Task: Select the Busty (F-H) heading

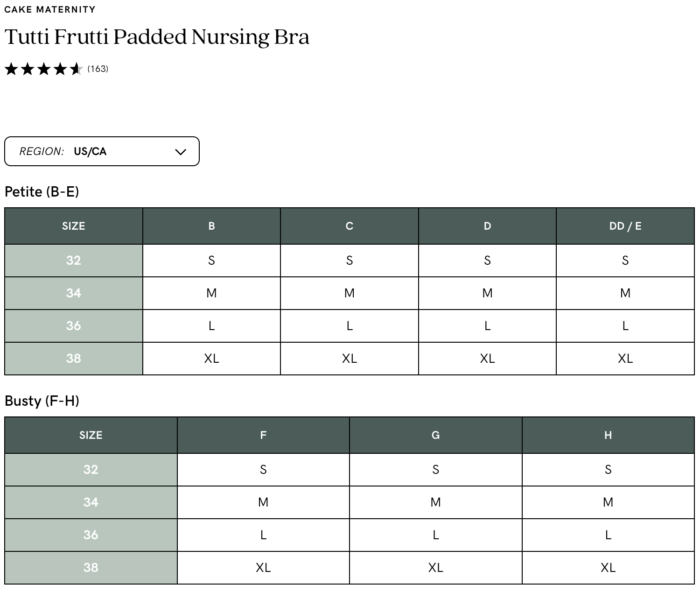Action: pos(42,401)
